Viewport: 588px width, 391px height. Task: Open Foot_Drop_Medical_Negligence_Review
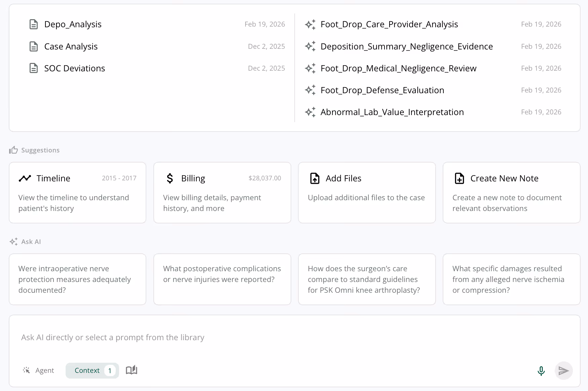399,68
